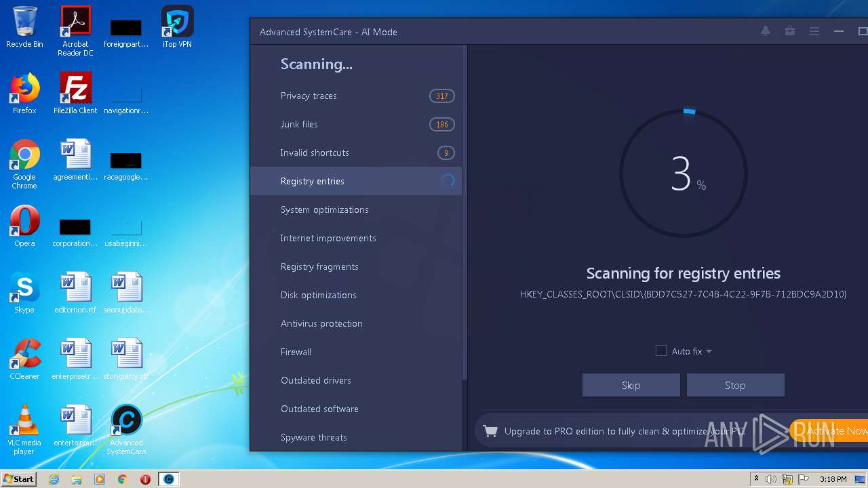The width and height of the screenshot is (868, 488).
Task: Select System optimizations item
Action: 356,209
